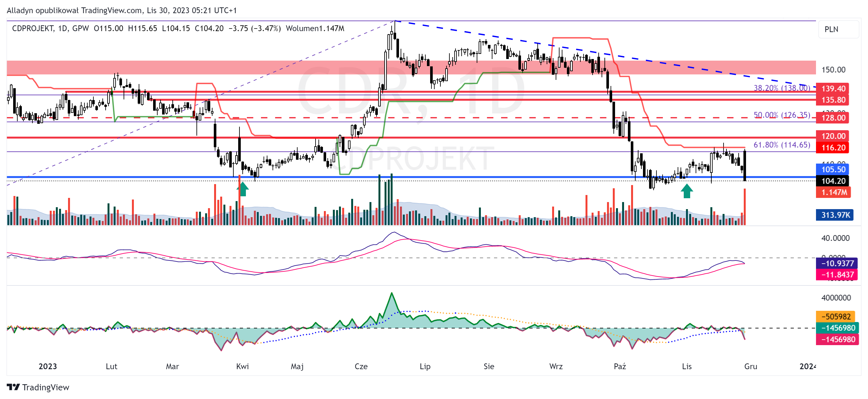Click the Sie month axis label
The height and width of the screenshot is (399, 868).
[x=489, y=367]
